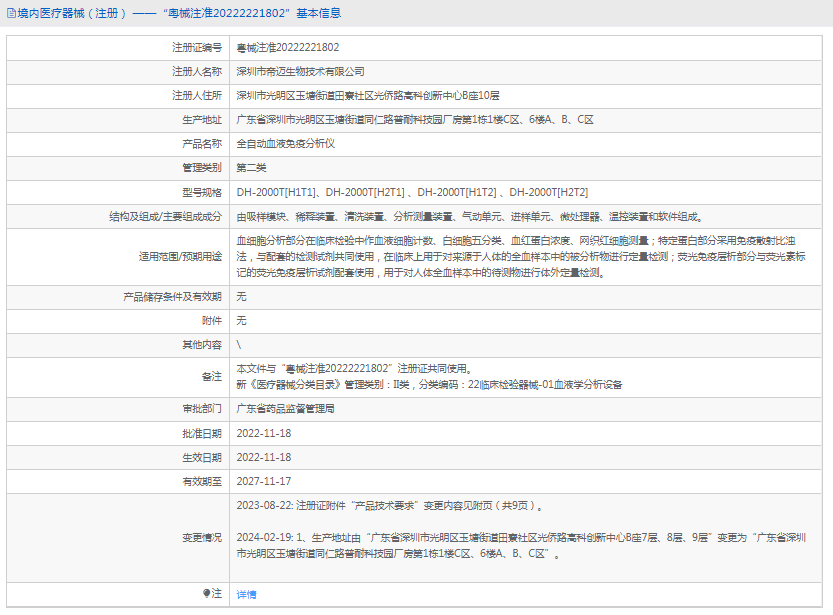
Task: Select change entry dated 2023-08-22
Action: [390, 506]
